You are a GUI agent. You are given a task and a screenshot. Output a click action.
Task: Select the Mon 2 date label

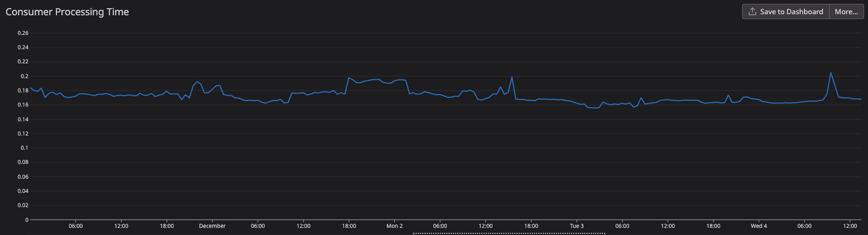coord(394,226)
